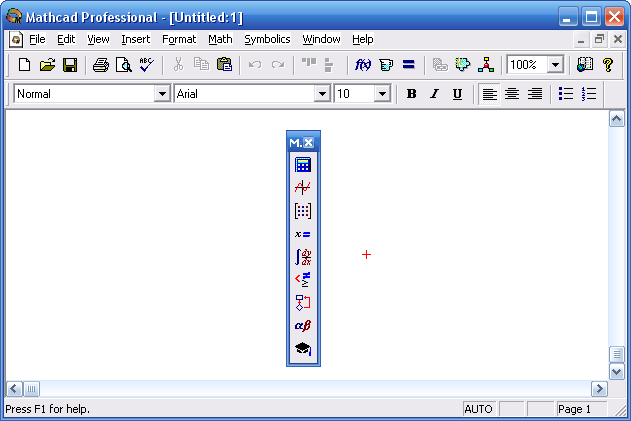Image resolution: width=631 pixels, height=421 pixels.
Task: Restore down the inner document window
Action: pos(600,39)
